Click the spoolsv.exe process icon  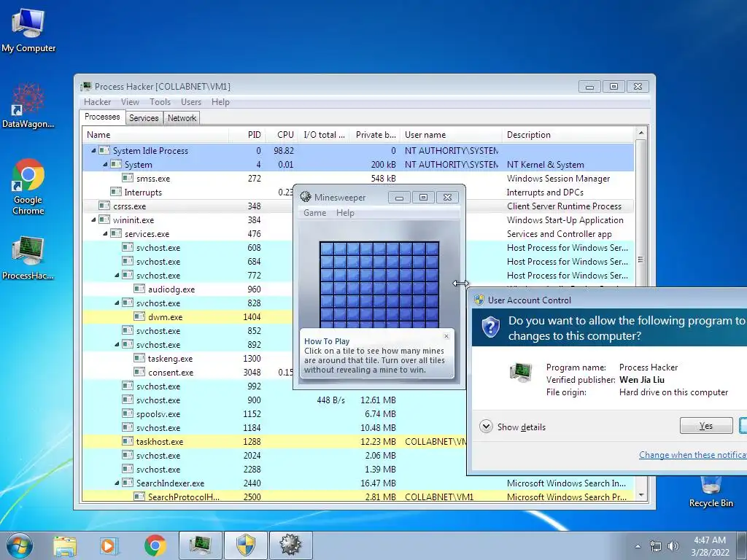tap(127, 413)
